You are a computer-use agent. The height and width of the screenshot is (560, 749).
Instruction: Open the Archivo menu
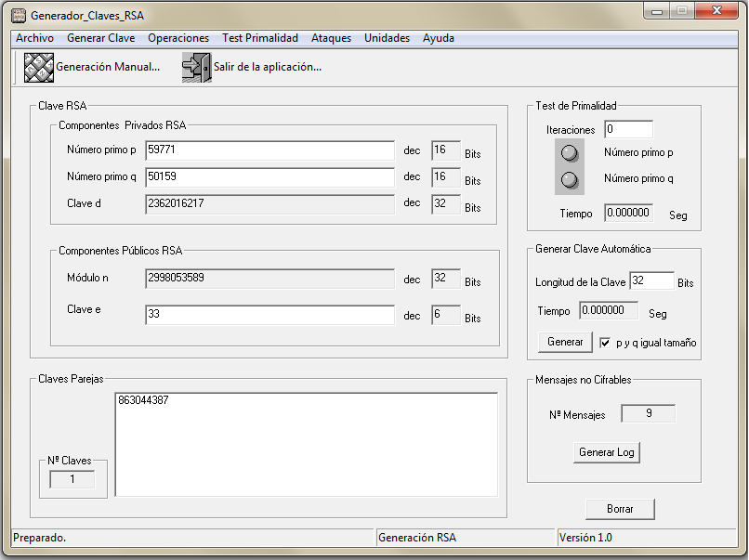click(34, 38)
